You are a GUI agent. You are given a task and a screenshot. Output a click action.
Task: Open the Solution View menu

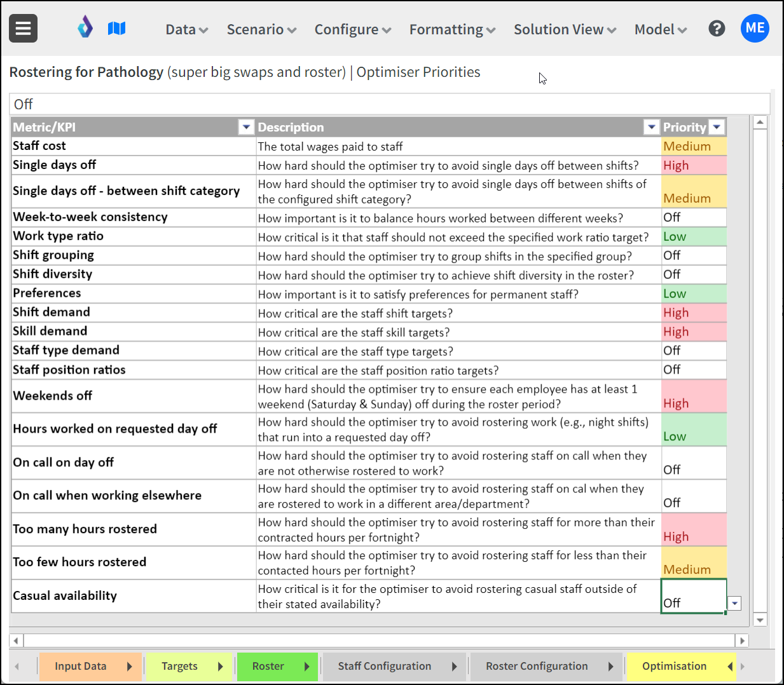point(565,30)
